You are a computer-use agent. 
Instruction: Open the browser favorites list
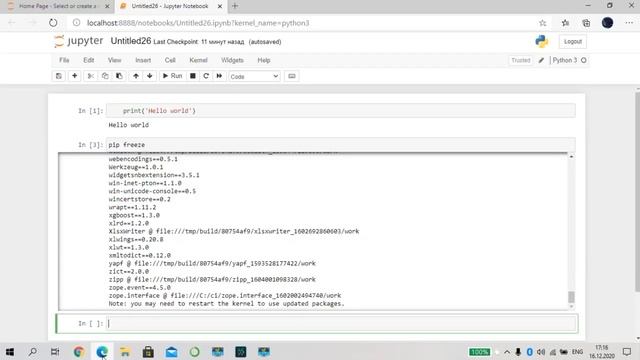tap(565, 23)
